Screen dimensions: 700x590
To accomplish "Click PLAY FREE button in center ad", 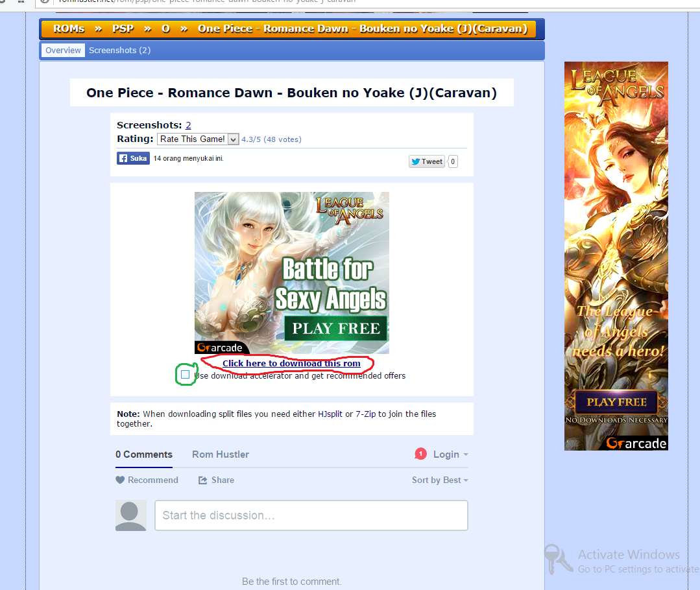I will 335,329.
